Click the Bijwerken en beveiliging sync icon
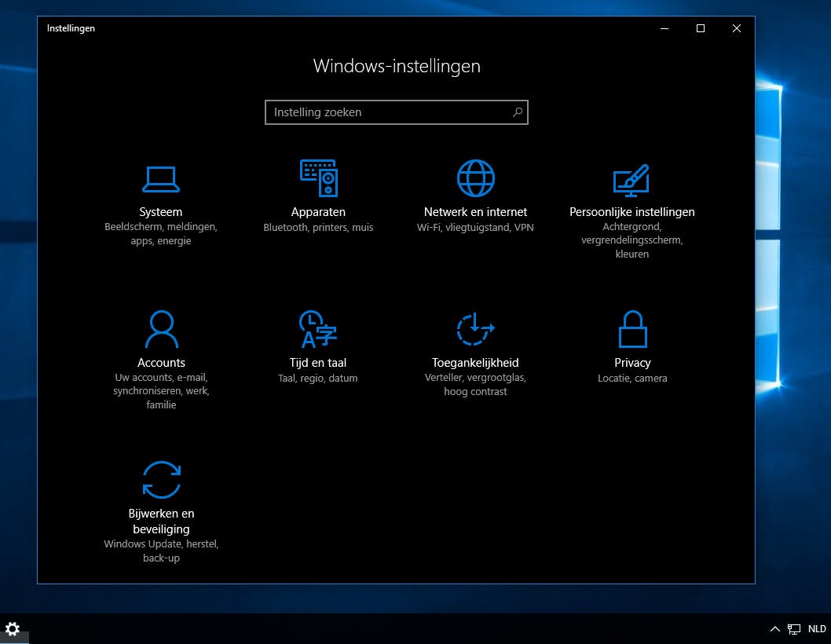The width and height of the screenshot is (831, 644). click(x=161, y=480)
